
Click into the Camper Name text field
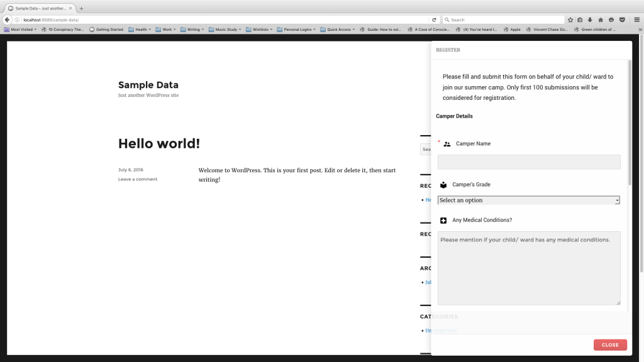coord(529,162)
